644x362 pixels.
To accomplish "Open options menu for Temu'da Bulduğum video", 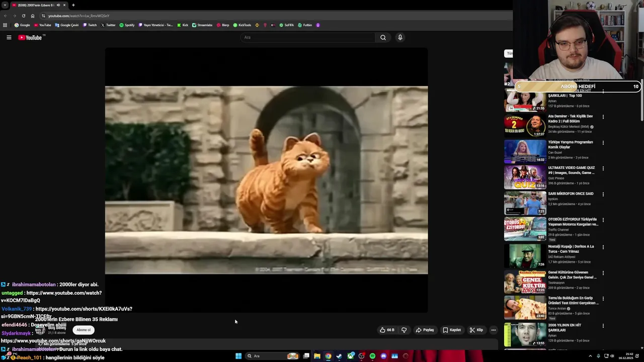I will coord(603,299).
